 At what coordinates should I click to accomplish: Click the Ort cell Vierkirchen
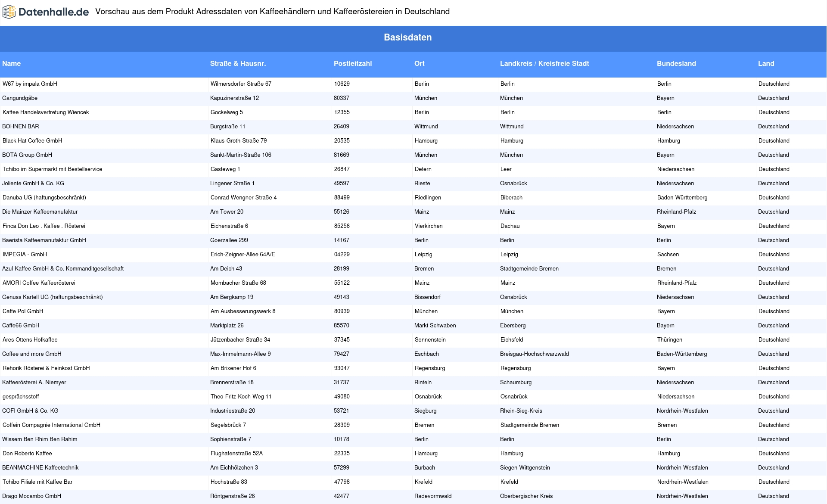pos(429,226)
